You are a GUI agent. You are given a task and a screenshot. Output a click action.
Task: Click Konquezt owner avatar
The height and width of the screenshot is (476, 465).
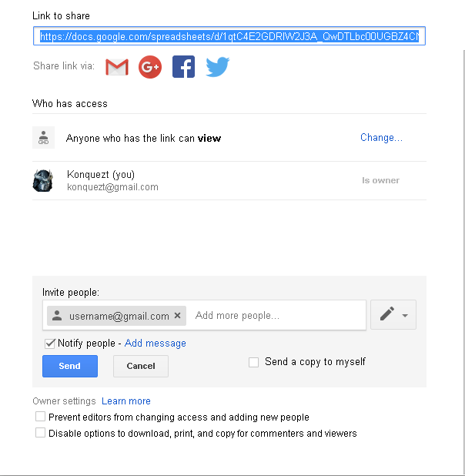click(x=43, y=180)
